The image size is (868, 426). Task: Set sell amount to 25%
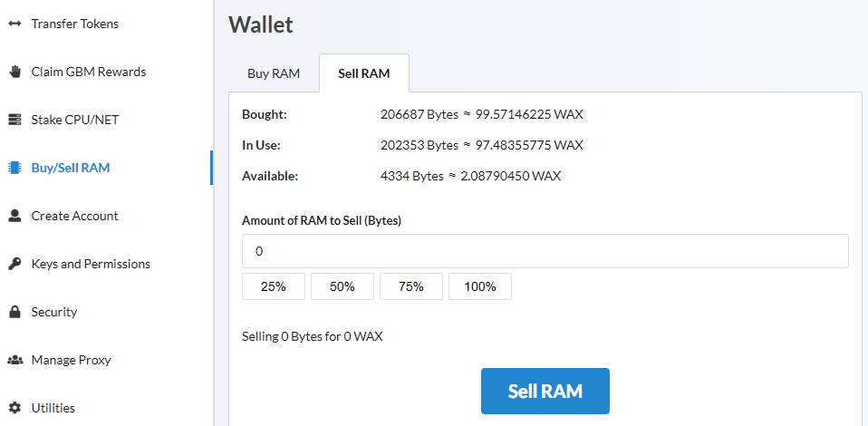(x=274, y=286)
